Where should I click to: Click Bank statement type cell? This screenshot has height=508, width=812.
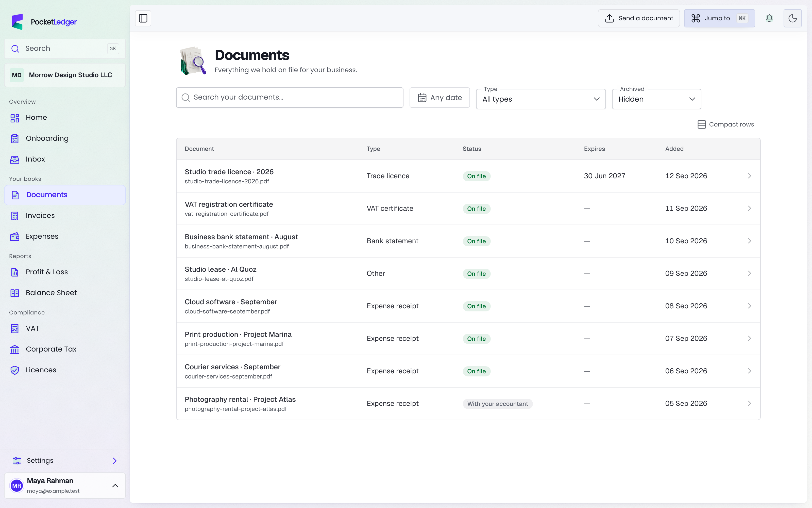click(x=392, y=241)
